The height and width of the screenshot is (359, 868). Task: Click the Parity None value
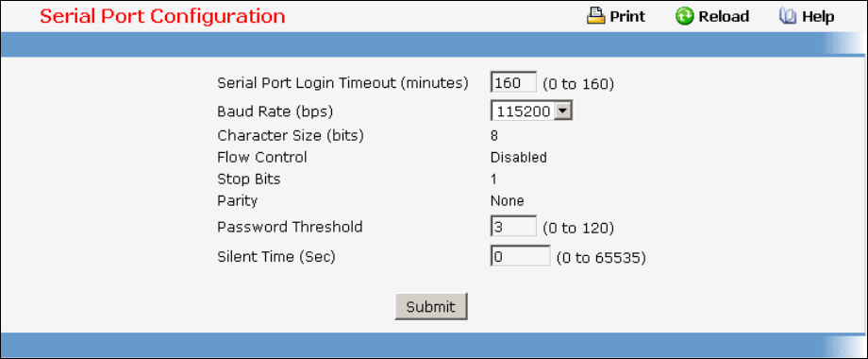(x=507, y=200)
